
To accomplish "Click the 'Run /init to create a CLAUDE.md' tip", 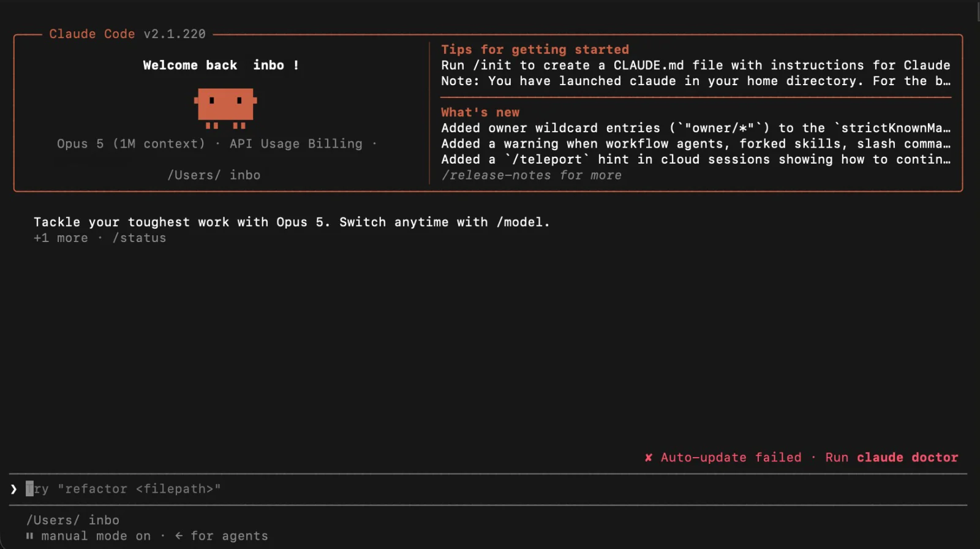I will tap(696, 66).
